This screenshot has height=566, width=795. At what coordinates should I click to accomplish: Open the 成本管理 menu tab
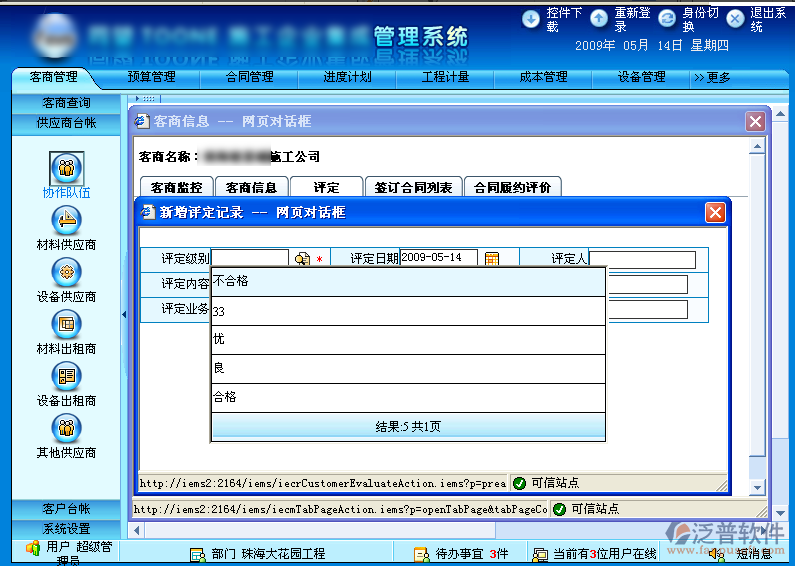543,77
